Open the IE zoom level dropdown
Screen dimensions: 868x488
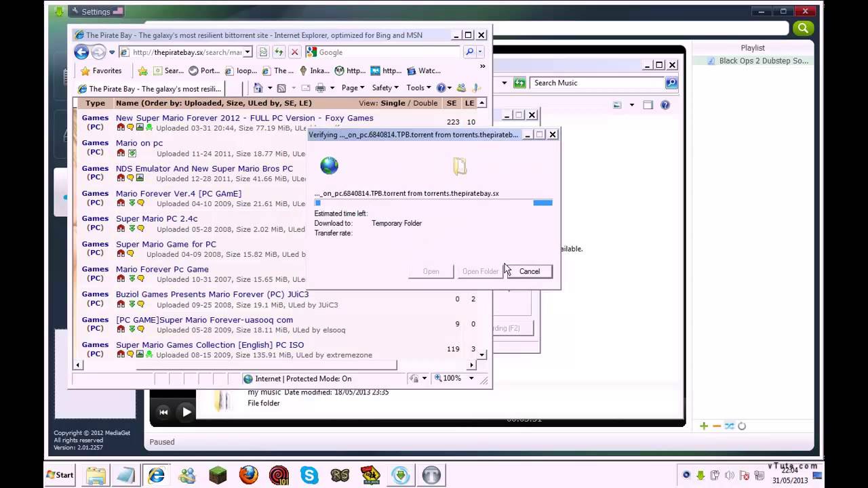coord(471,378)
